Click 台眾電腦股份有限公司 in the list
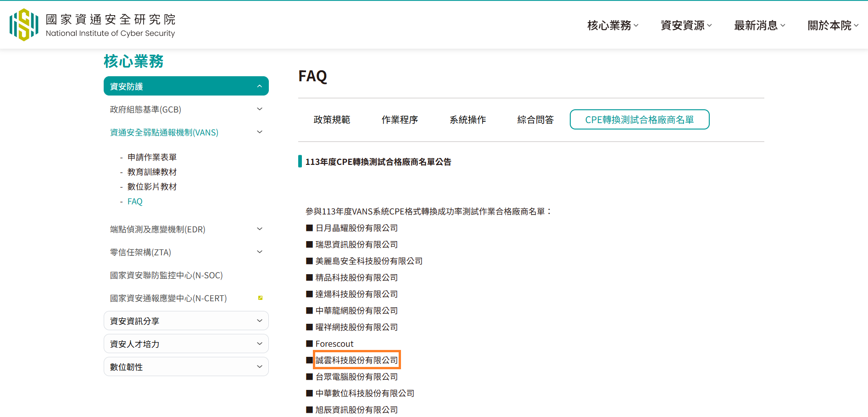The height and width of the screenshot is (417, 868). 356,377
